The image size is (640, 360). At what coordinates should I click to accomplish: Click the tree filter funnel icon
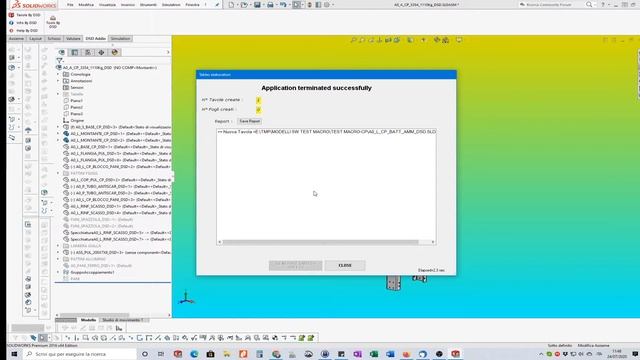60,60
